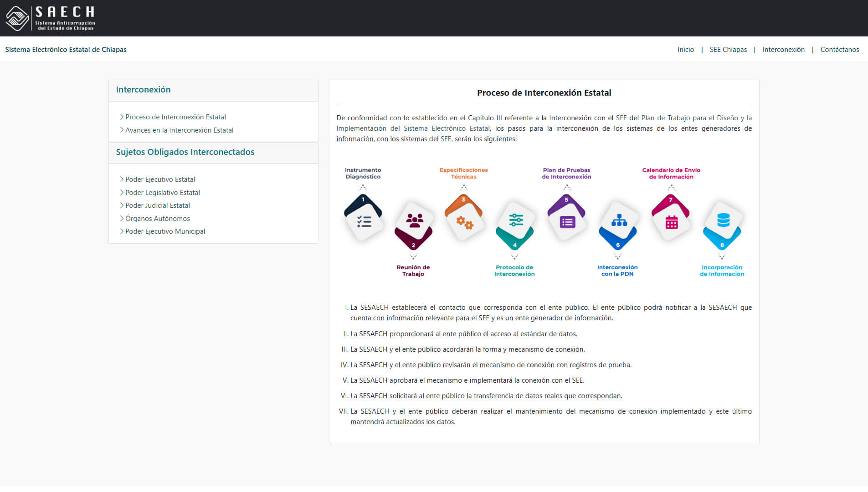Open Poder Ejecutivo Municipal sidebar link
The height and width of the screenshot is (492, 868).
(x=165, y=231)
